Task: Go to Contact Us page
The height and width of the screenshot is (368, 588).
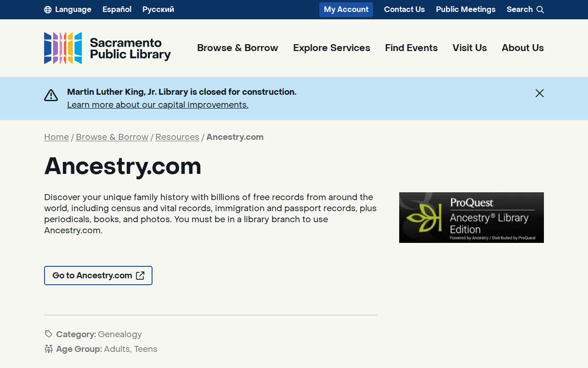Action: point(404,10)
